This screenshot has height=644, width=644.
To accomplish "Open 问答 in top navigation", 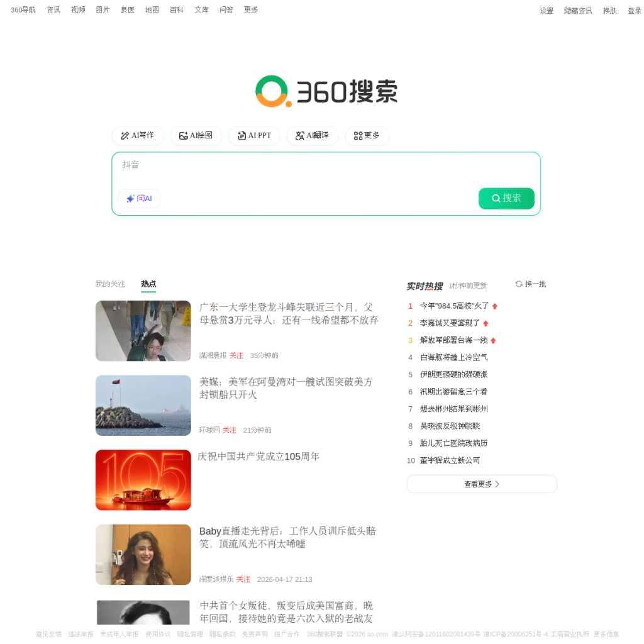I will pos(226,10).
